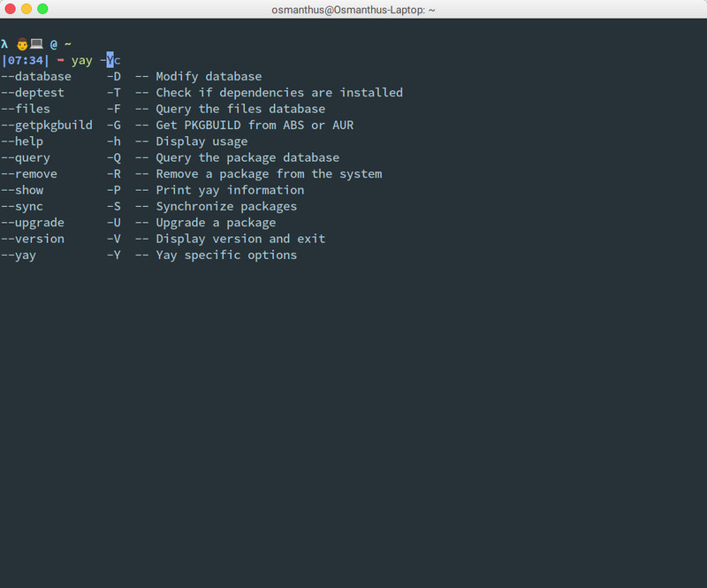The width and height of the screenshot is (707, 588).
Task: Select the --yay completion option
Action: (19, 255)
